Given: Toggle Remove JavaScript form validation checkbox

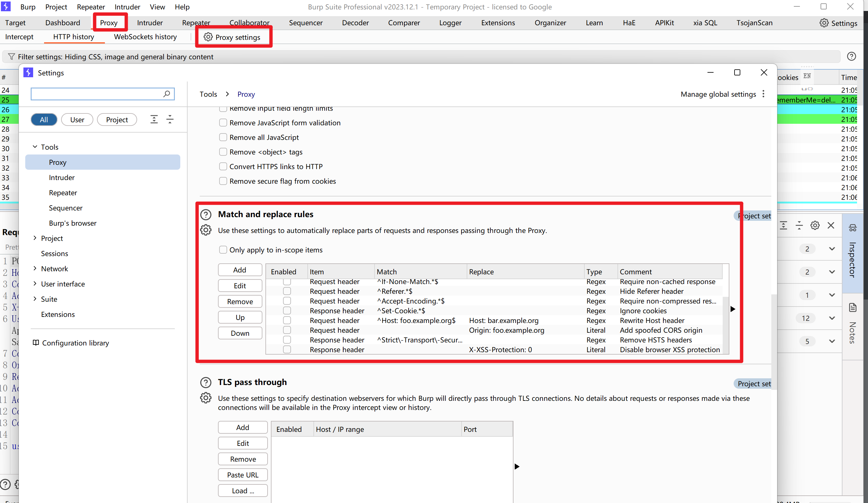Looking at the screenshot, I should point(223,123).
